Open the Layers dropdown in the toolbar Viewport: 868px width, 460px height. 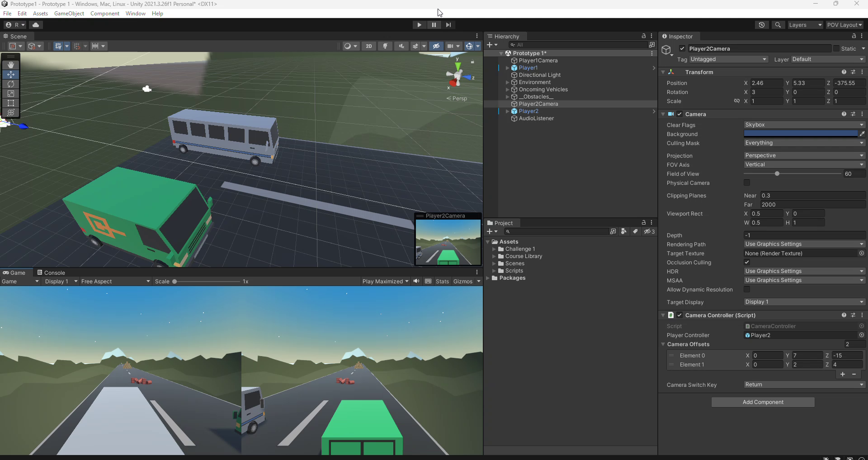coord(805,25)
